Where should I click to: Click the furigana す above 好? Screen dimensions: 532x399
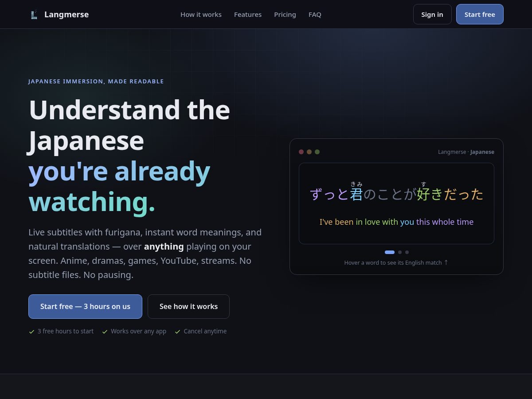pyautogui.click(x=423, y=184)
